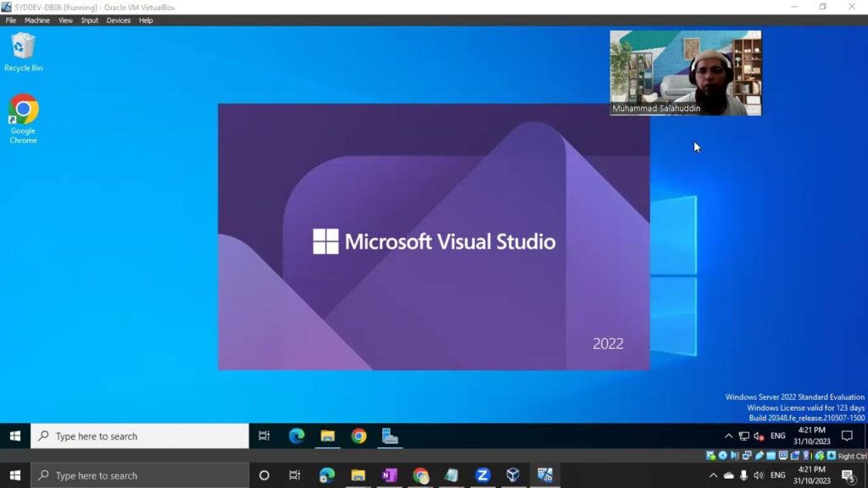This screenshot has height=488, width=868.
Task: Open the Devices menu in VirtualBox
Action: coord(119,20)
